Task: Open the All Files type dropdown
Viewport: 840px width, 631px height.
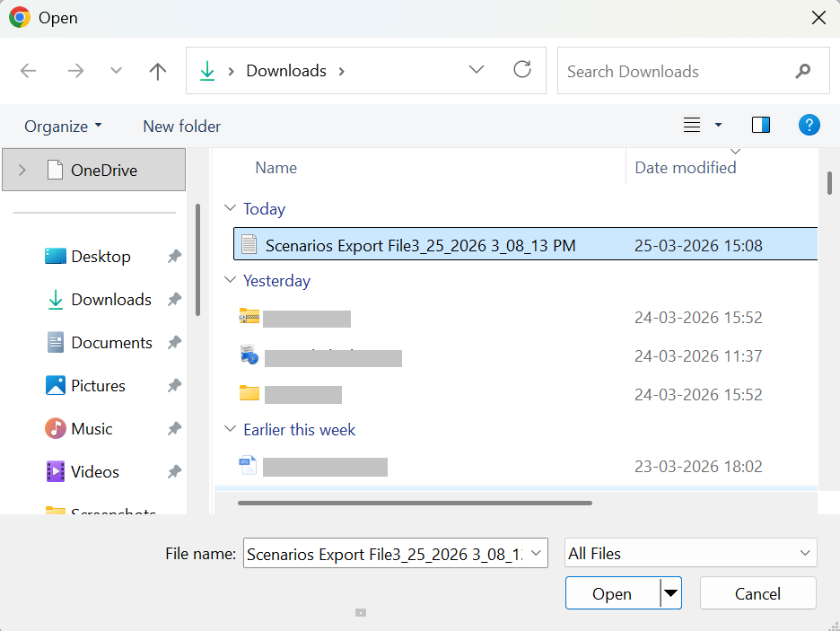Action: [x=690, y=553]
